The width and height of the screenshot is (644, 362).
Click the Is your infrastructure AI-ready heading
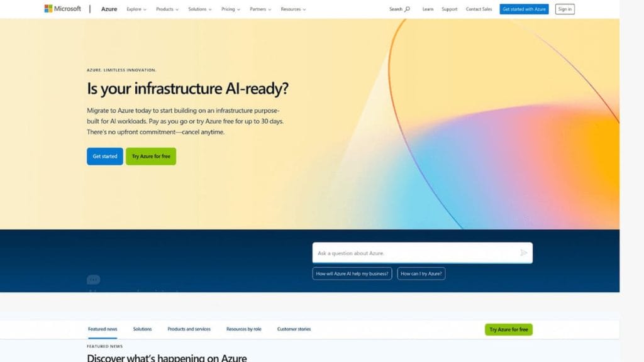(187, 89)
